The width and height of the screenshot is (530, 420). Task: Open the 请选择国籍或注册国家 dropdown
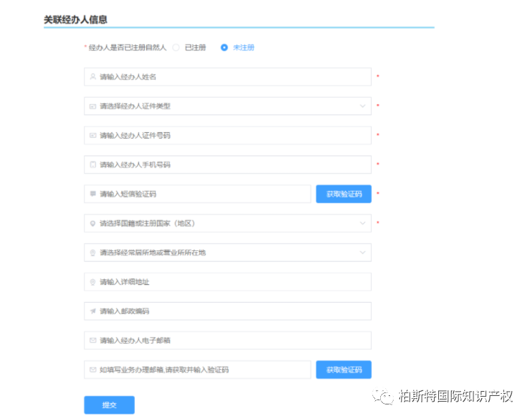tap(228, 223)
